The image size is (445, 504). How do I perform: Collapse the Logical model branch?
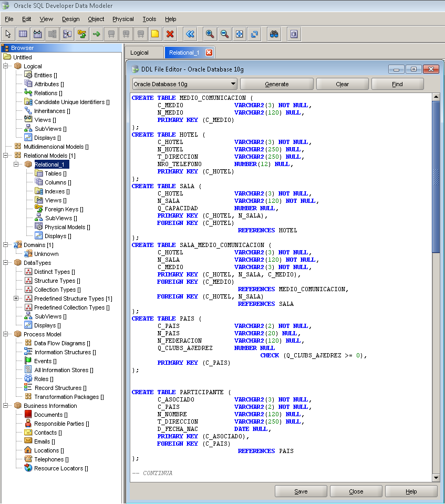click(x=6, y=66)
